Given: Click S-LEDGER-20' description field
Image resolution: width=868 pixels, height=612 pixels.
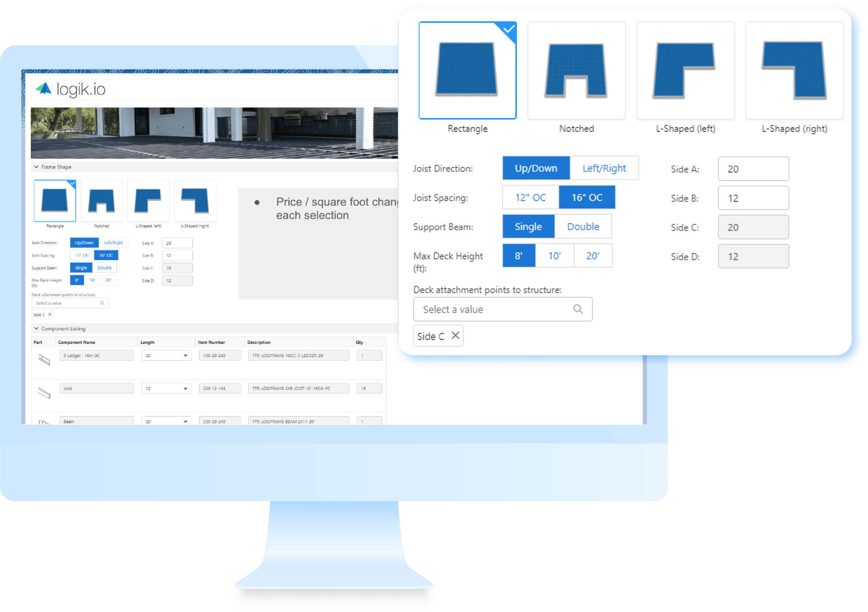Looking at the screenshot, I should tap(299, 355).
